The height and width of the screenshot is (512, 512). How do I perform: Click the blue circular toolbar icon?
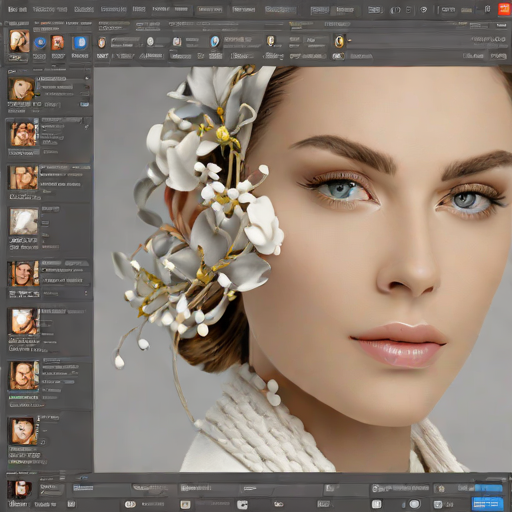click(40, 43)
